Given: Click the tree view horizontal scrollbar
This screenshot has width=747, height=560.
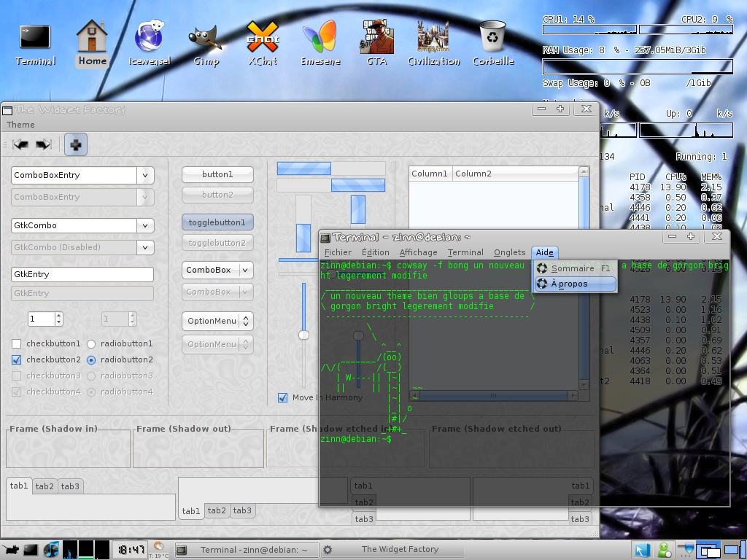Looking at the screenshot, I should pos(494,396).
